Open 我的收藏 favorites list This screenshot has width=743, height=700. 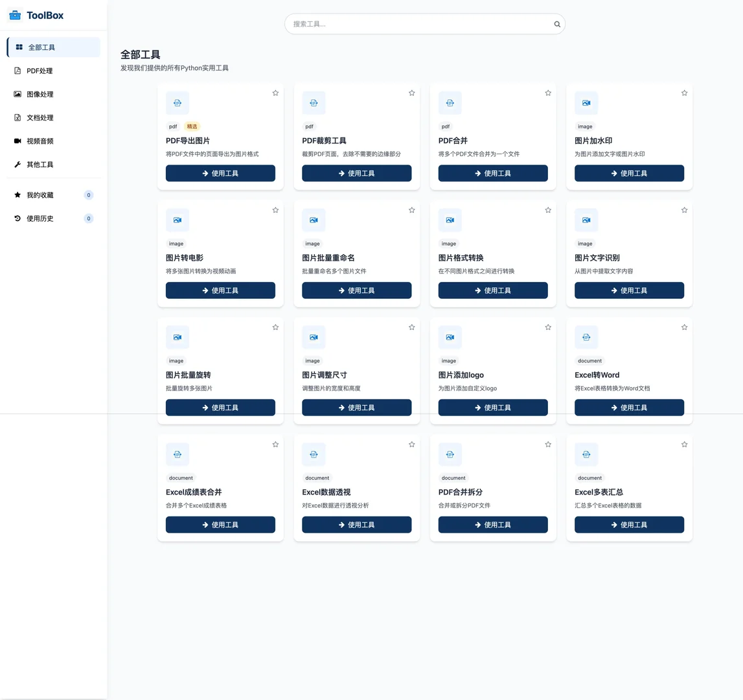(54, 195)
